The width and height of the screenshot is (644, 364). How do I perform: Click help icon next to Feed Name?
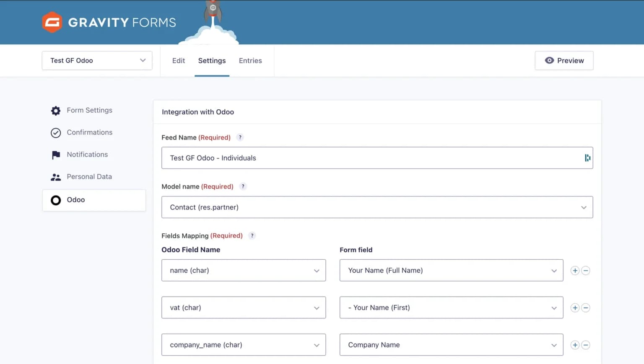point(240,137)
